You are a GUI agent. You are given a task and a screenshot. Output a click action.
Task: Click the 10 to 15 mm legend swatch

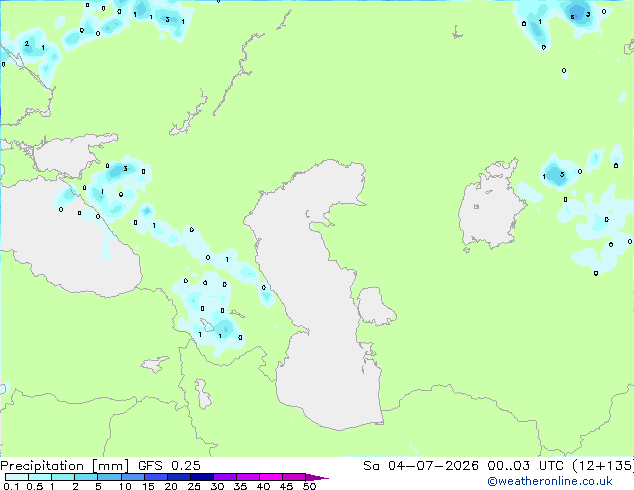132,477
